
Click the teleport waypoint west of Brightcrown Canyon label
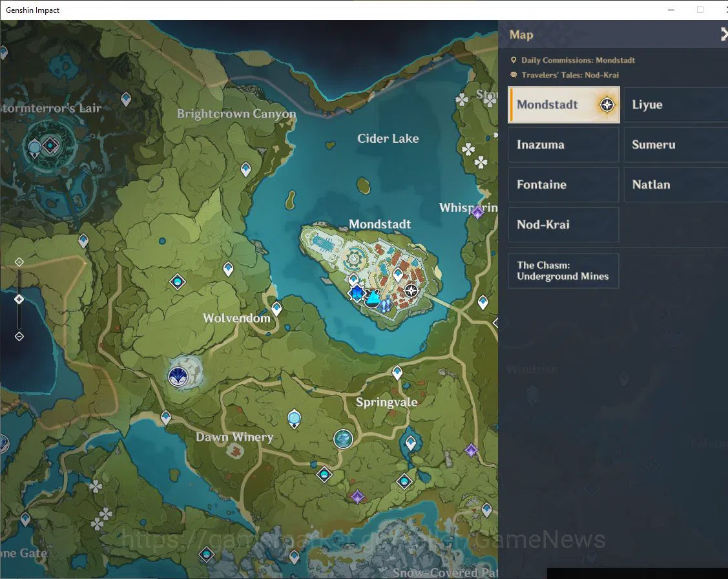[x=126, y=99]
